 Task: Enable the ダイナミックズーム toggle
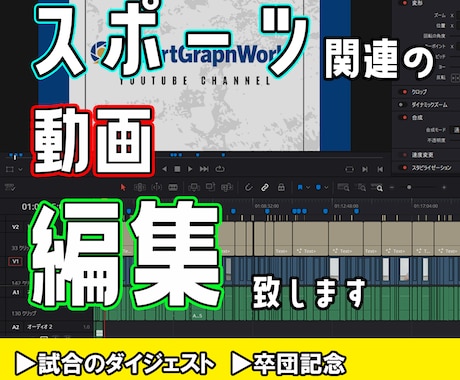401,105
